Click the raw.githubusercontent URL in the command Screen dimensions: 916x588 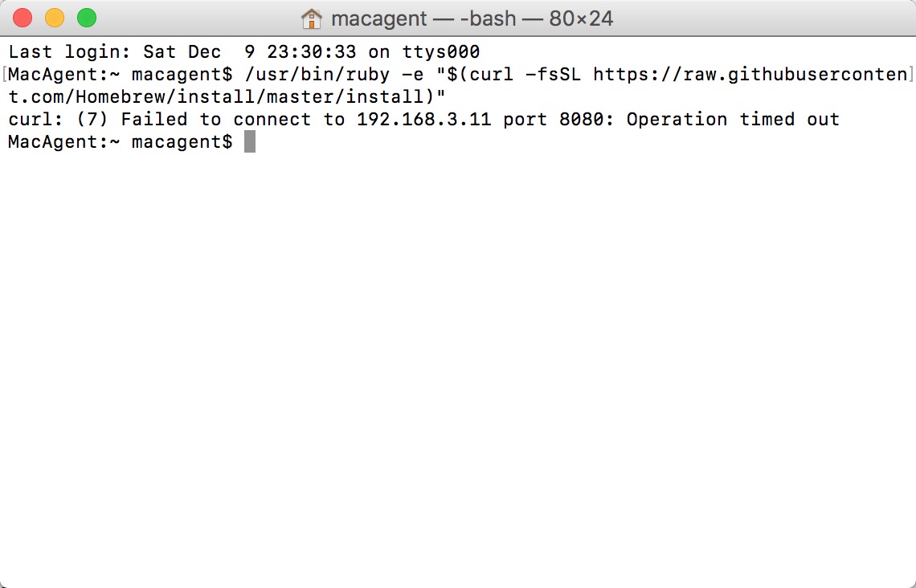[750, 75]
